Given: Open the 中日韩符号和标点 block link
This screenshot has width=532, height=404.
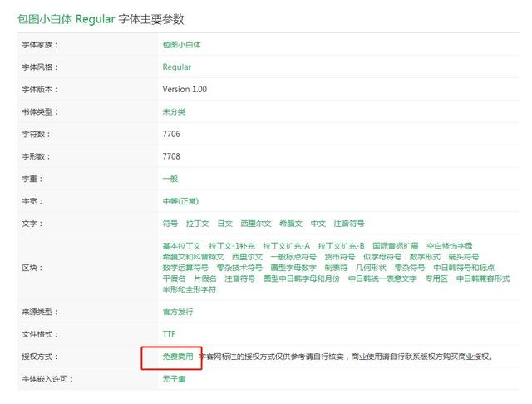Looking at the screenshot, I should click(x=464, y=268).
